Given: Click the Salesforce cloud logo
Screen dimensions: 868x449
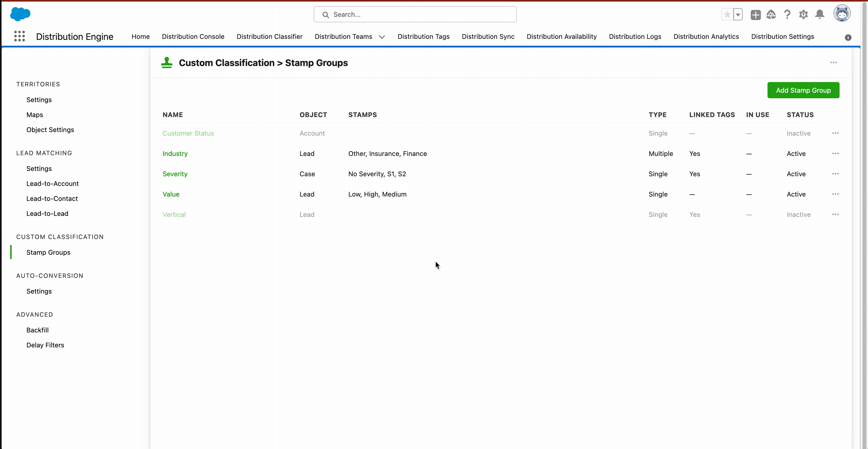Looking at the screenshot, I should (20, 14).
